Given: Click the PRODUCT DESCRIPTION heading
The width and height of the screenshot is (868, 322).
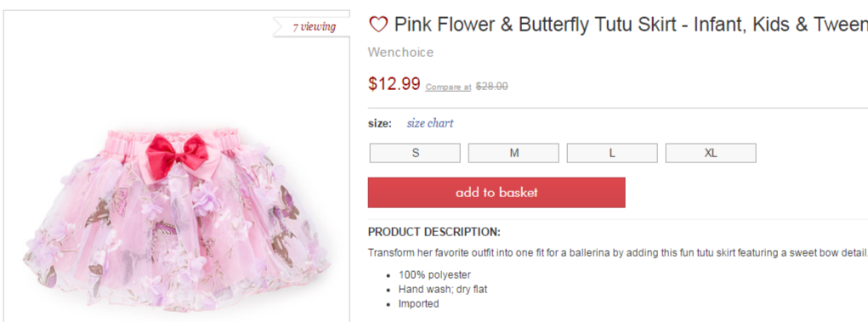Looking at the screenshot, I should pyautogui.click(x=434, y=232).
